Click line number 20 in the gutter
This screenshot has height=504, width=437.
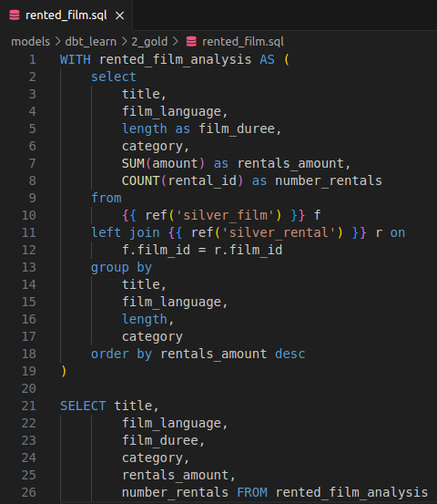pyautogui.click(x=29, y=388)
